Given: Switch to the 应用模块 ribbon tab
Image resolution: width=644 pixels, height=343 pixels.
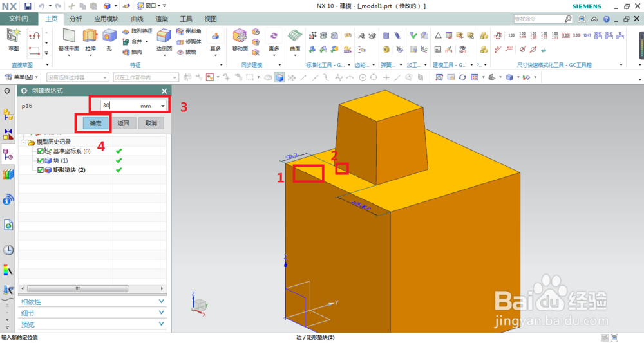Looking at the screenshot, I should pyautogui.click(x=106, y=19).
